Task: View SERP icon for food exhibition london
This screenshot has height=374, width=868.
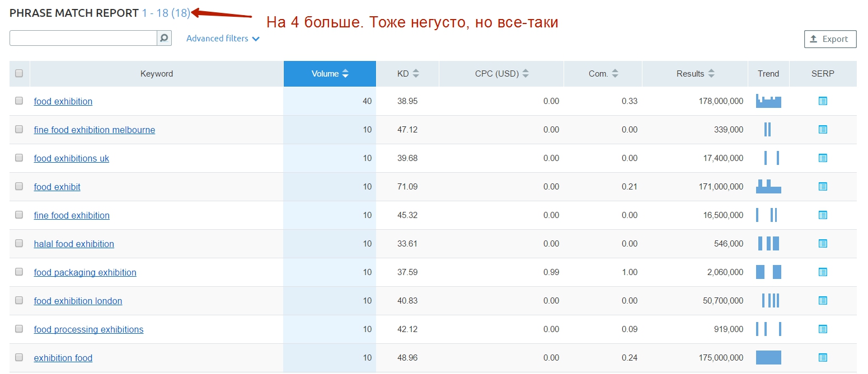Action: (x=823, y=301)
